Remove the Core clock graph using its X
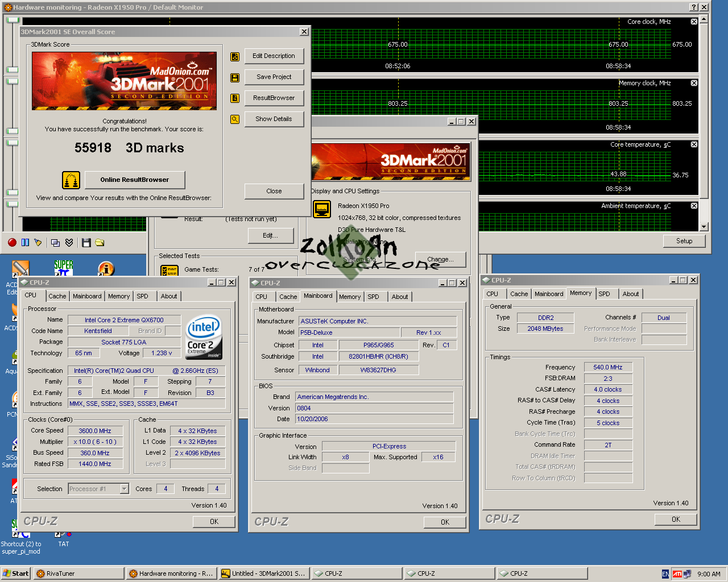 pos(694,22)
